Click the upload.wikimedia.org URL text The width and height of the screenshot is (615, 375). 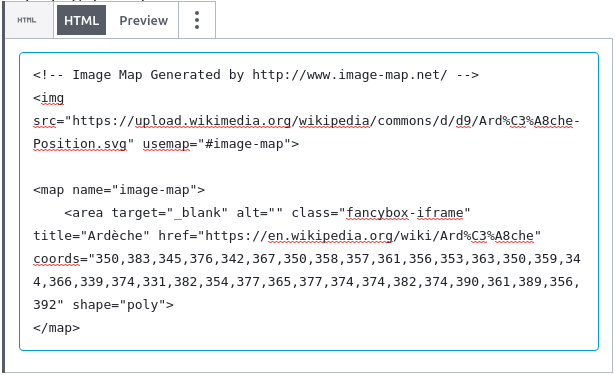click(213, 121)
